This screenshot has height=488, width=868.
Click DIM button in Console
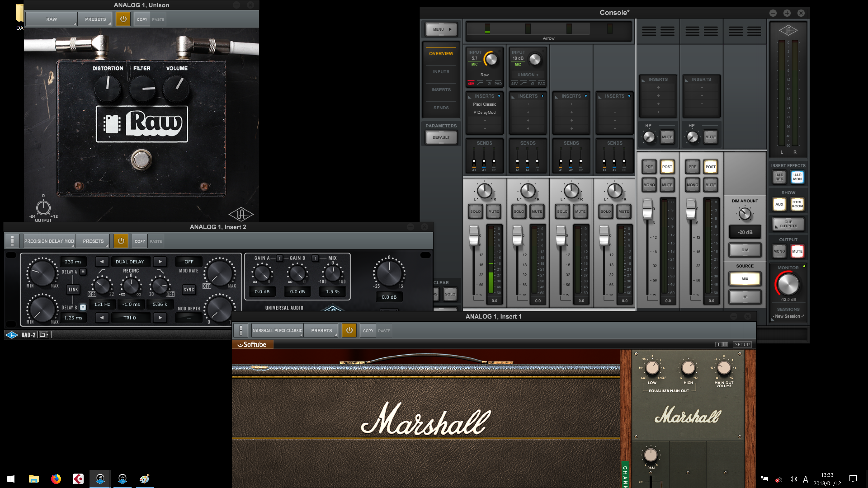pos(745,250)
